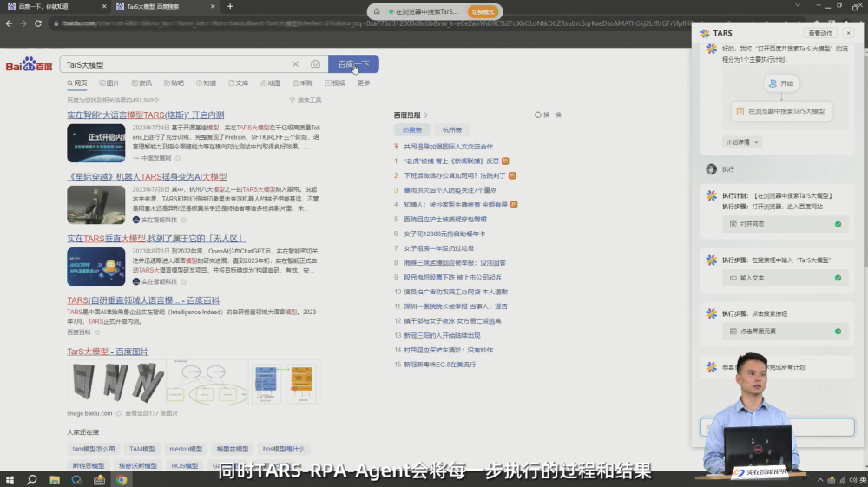
Task: Open the TarS大模型 - 百度图片 link
Action: [108, 352]
